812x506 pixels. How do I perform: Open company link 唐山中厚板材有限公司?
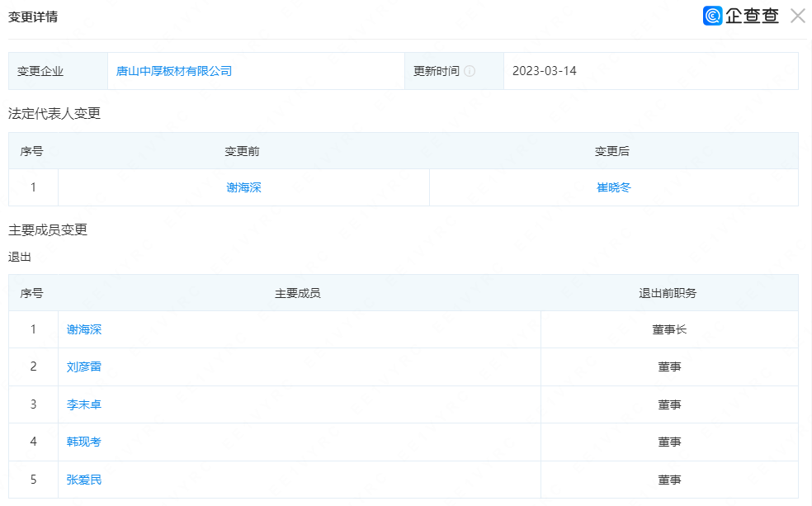click(174, 71)
